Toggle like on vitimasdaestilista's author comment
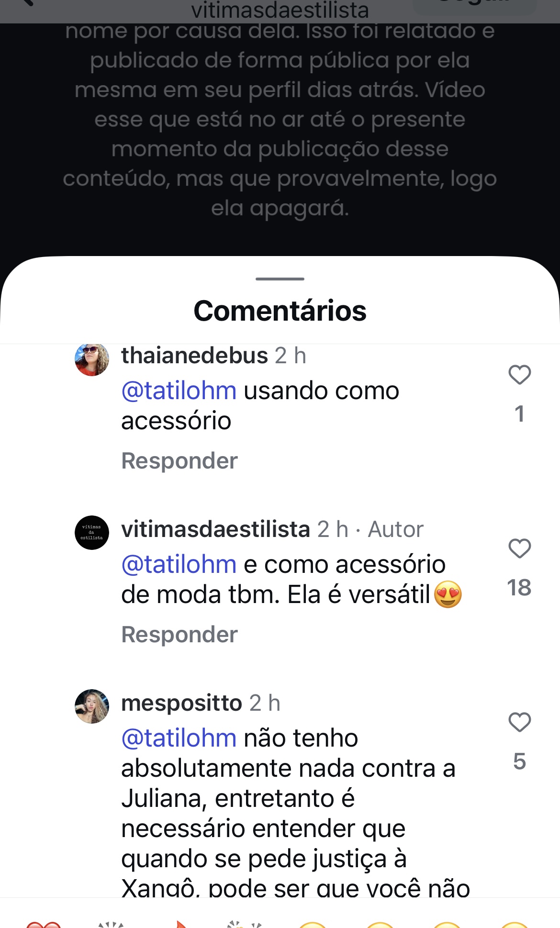 click(519, 548)
